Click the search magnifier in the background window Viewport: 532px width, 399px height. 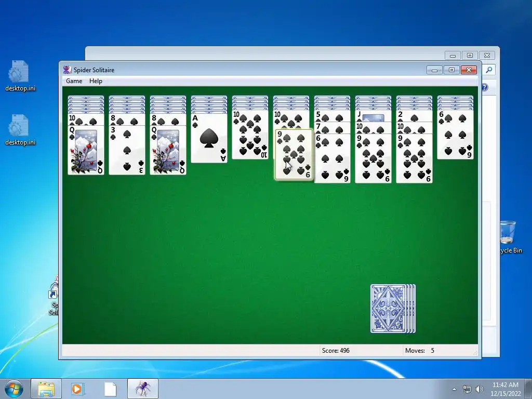coord(489,70)
